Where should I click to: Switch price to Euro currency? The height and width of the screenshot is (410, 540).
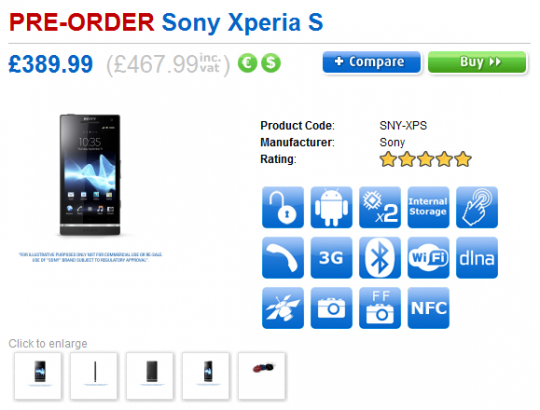(x=247, y=63)
